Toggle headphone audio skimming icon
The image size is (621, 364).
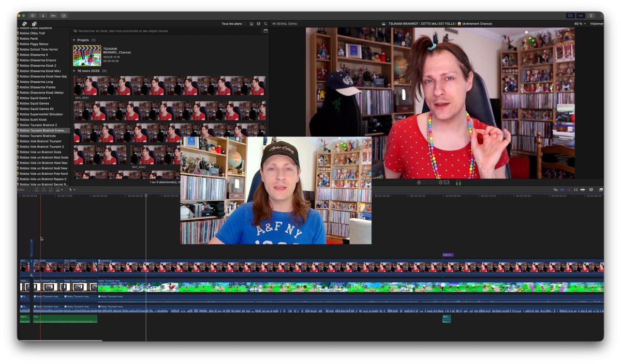coord(575,190)
